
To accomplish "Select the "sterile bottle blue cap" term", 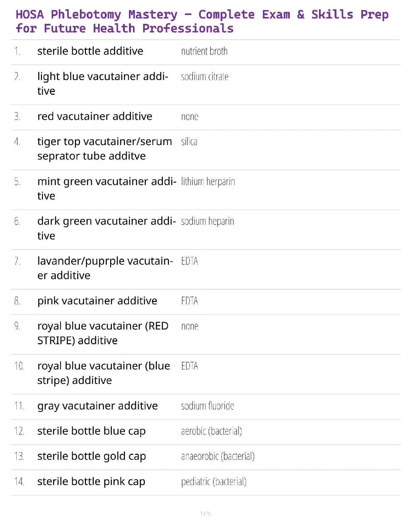I will (x=91, y=431).
